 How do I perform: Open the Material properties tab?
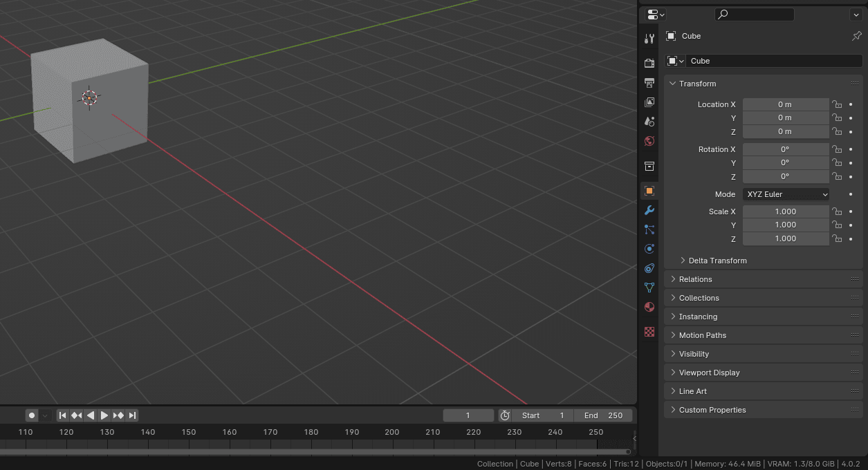tap(649, 307)
